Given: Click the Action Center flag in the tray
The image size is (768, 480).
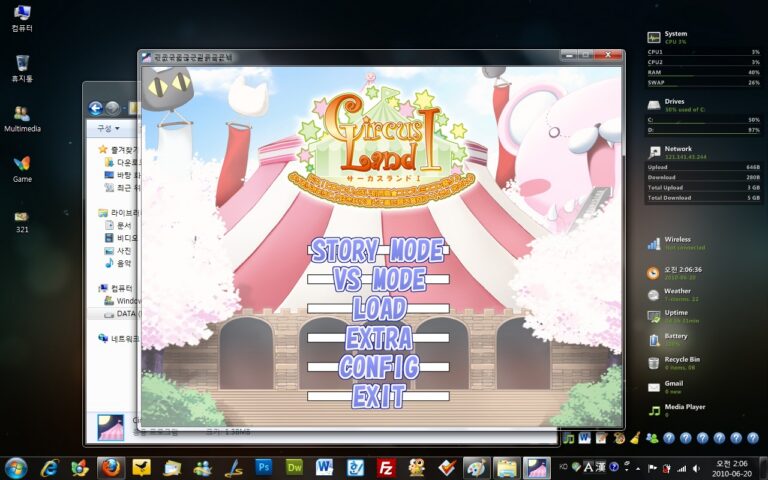Looking at the screenshot, I should pos(653,468).
